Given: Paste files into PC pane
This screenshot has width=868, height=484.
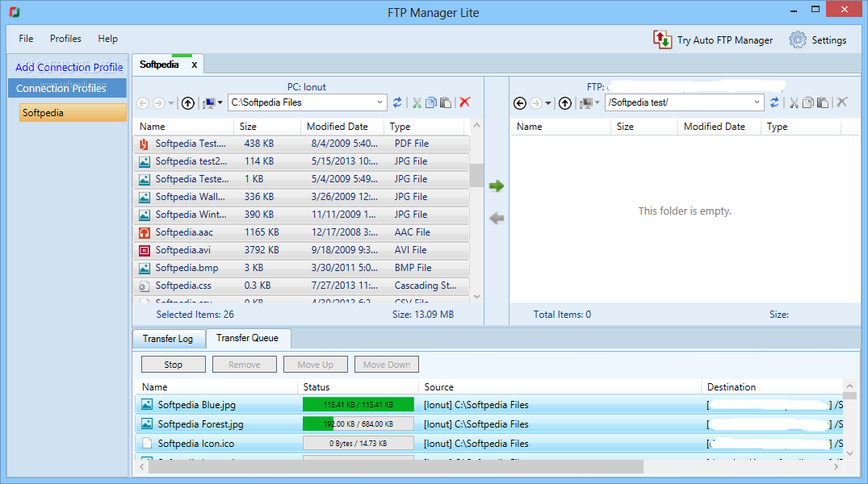Looking at the screenshot, I should pos(446,102).
